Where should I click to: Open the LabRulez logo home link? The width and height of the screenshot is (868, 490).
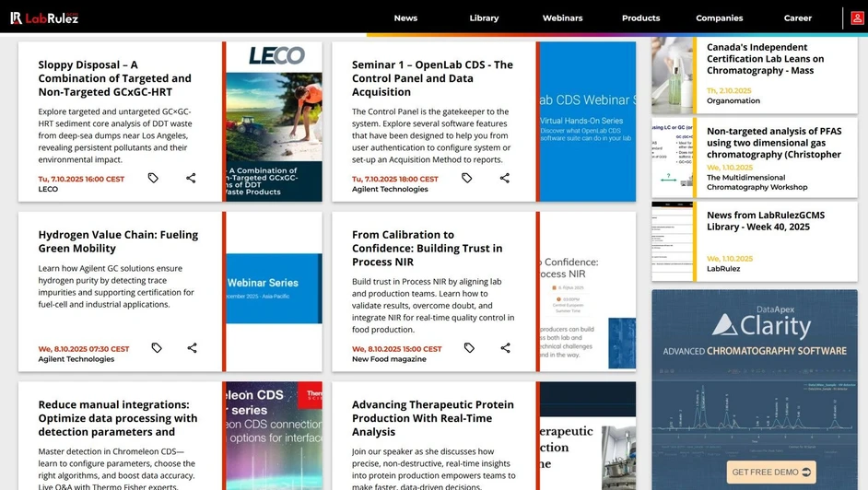(x=44, y=17)
